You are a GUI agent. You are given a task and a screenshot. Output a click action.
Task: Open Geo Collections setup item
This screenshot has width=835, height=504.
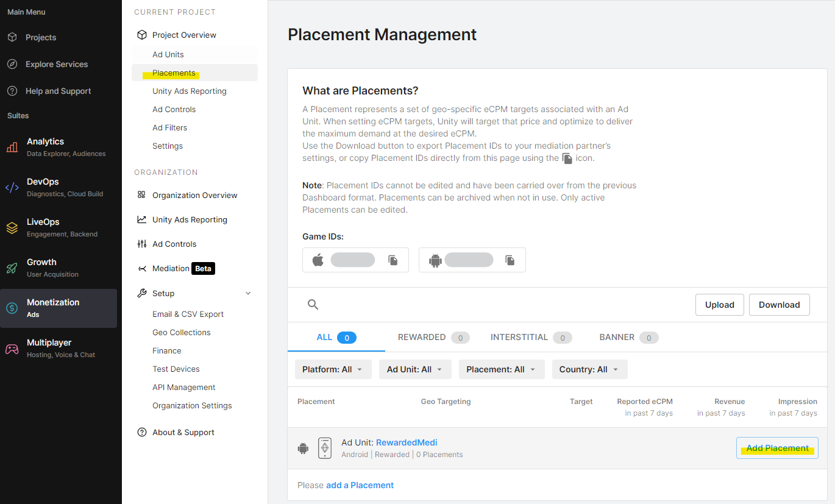[x=182, y=332]
